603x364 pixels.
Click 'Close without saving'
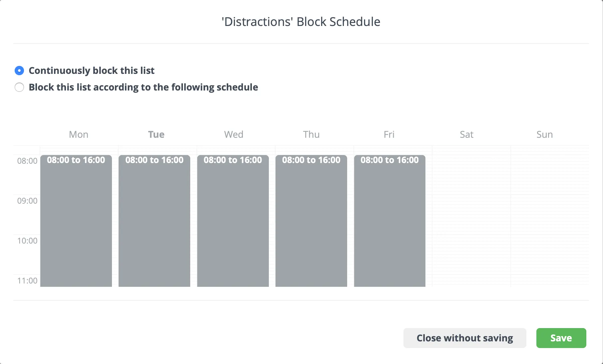[x=464, y=338]
